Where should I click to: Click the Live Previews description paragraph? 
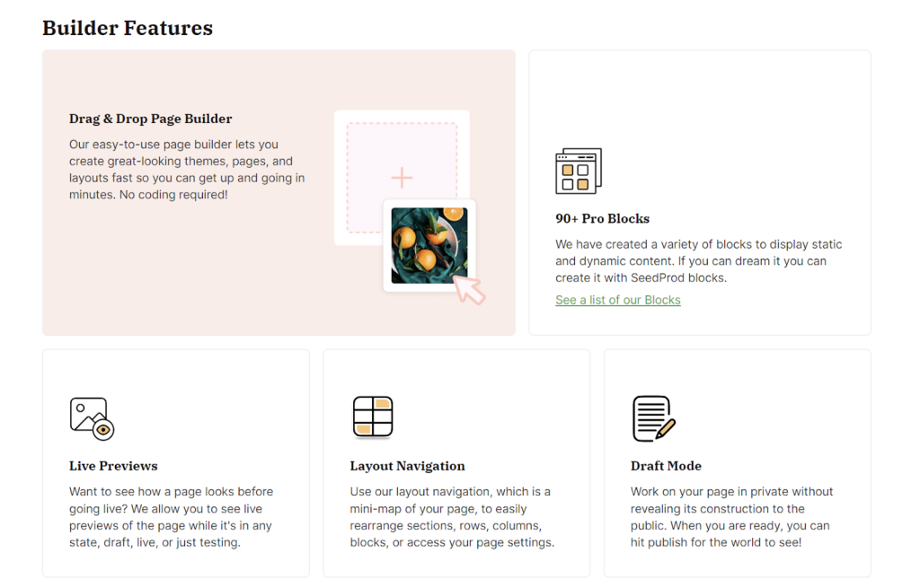pos(171,517)
